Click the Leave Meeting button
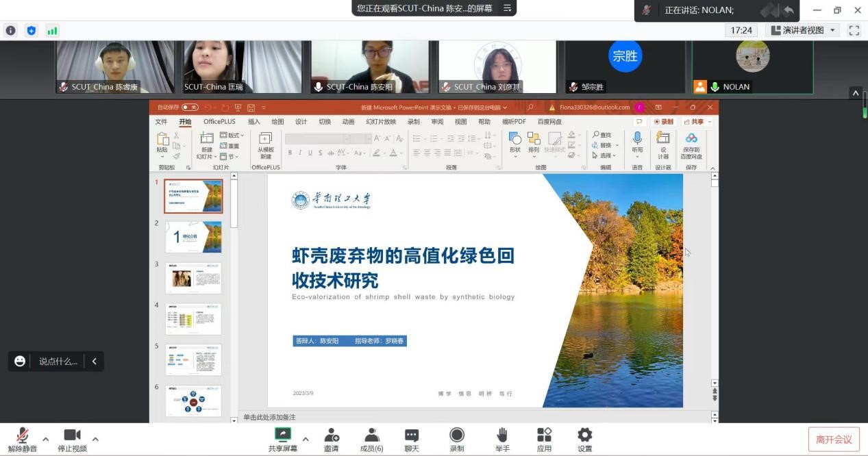868x456 pixels. coord(834,440)
